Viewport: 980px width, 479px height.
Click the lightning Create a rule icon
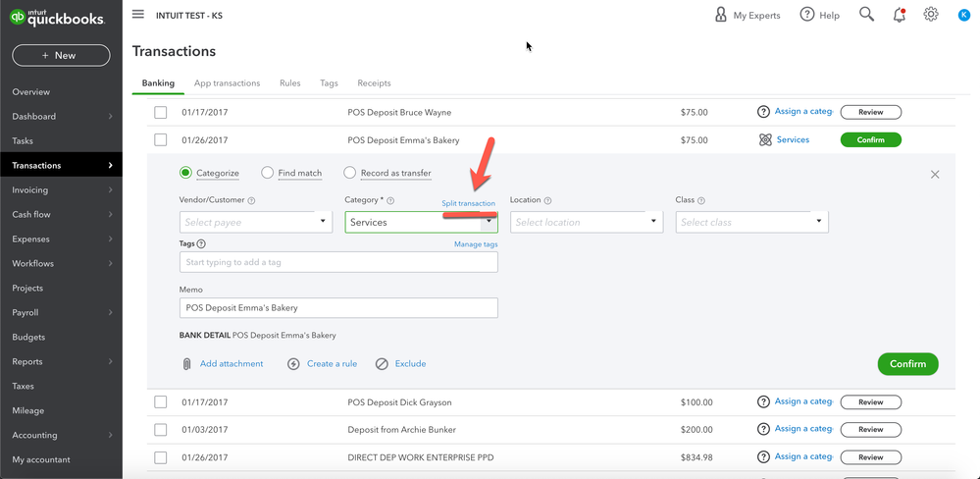(293, 364)
